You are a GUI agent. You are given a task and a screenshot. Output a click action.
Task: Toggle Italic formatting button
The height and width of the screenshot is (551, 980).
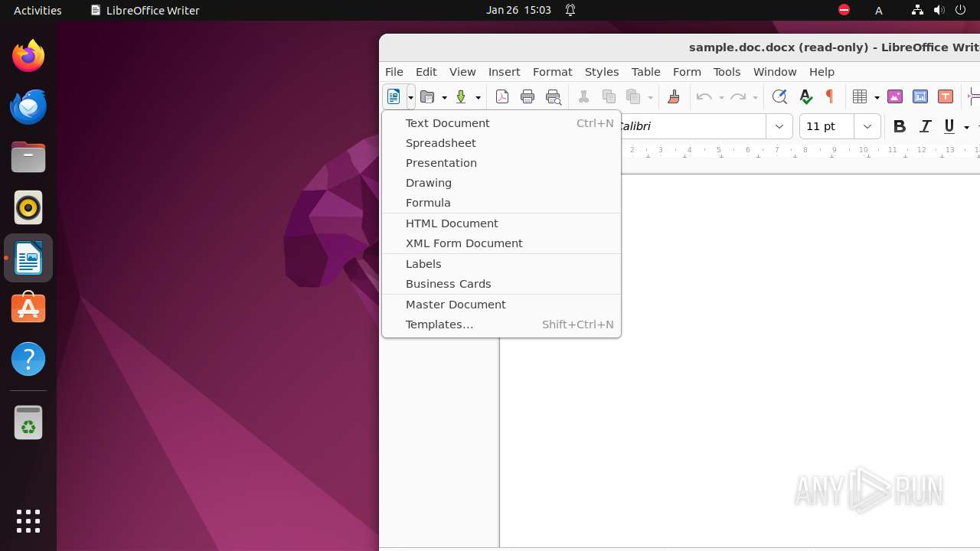pos(925,127)
